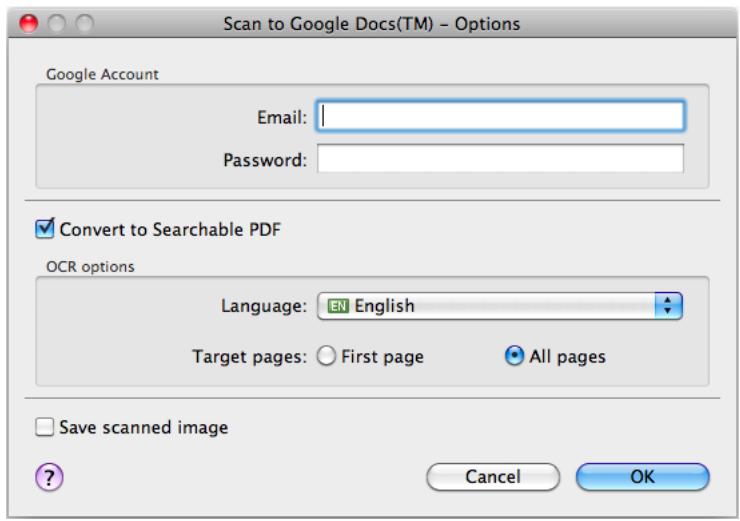Image resolution: width=740 pixels, height=521 pixels.
Task: Open the Language dropdown showing English
Action: pos(500,306)
